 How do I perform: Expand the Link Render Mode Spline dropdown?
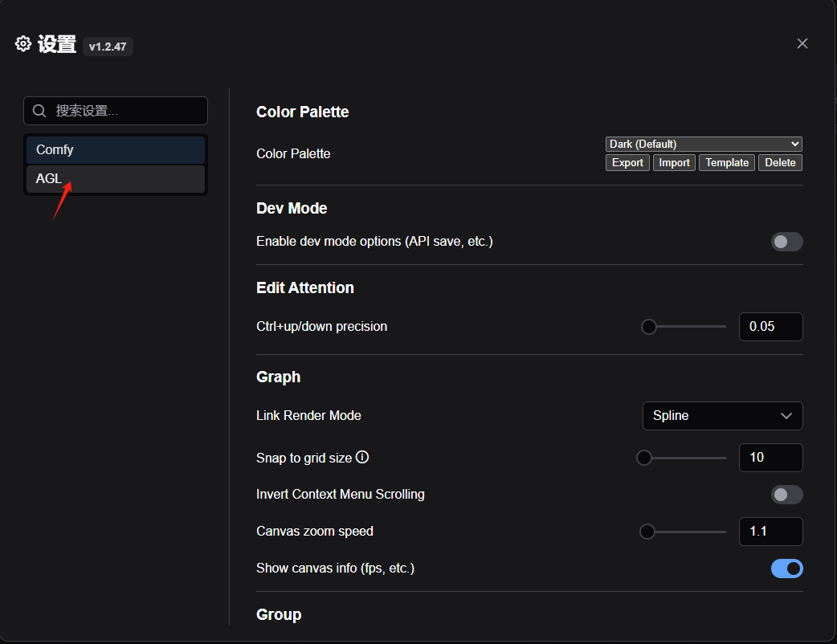coord(722,416)
